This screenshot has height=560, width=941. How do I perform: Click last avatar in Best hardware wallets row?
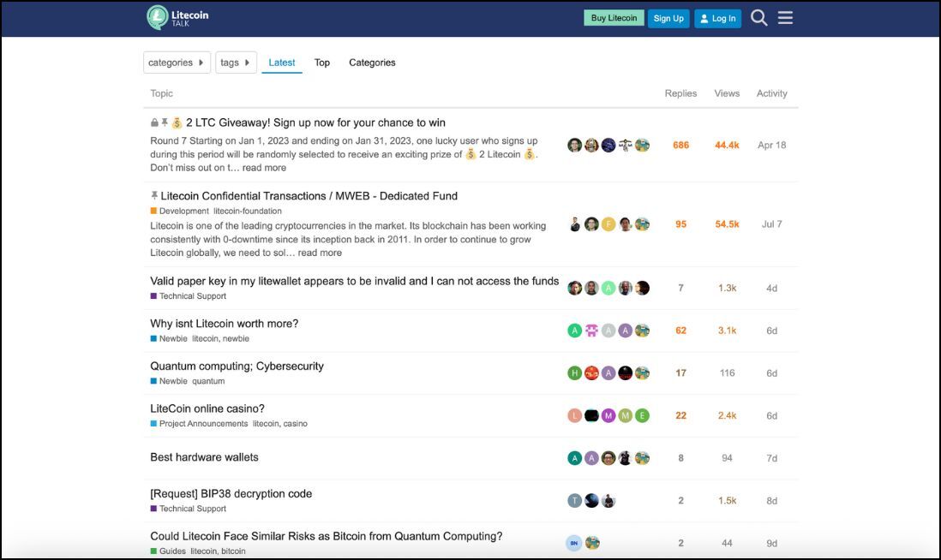click(x=642, y=458)
